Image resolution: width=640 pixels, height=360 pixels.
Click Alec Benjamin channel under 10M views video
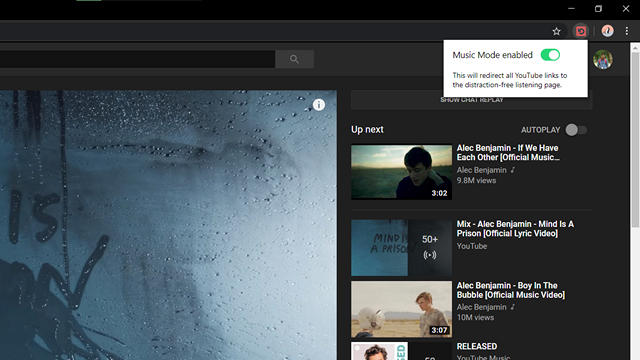pyautogui.click(x=481, y=307)
